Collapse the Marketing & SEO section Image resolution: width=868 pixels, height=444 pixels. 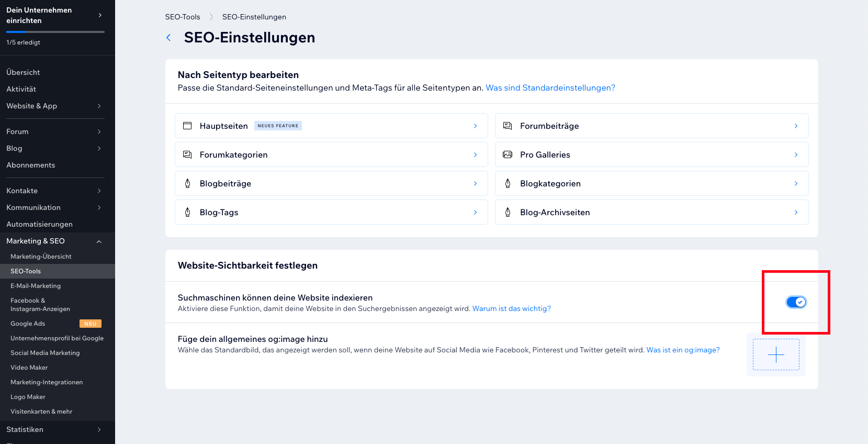tap(99, 241)
